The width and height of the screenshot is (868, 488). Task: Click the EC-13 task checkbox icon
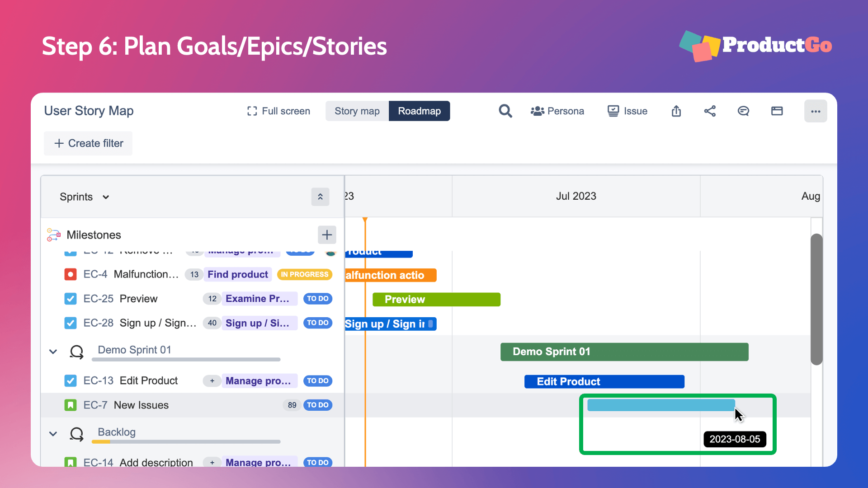(x=70, y=381)
